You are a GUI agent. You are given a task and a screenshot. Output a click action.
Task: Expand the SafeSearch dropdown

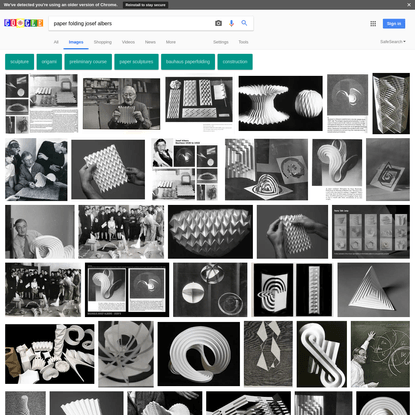point(393,42)
